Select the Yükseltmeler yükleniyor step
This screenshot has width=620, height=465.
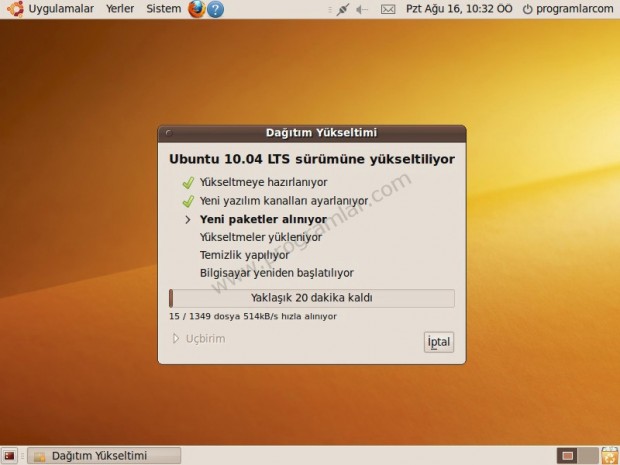(x=261, y=237)
